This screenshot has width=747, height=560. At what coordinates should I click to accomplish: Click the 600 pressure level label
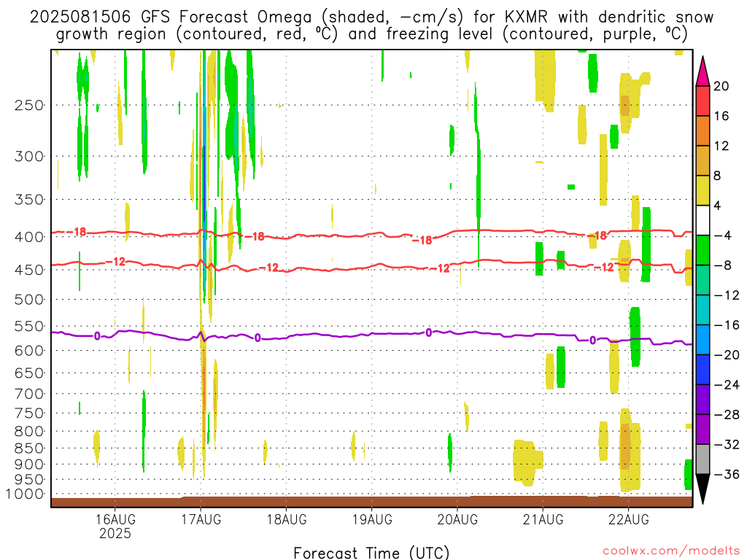click(29, 351)
